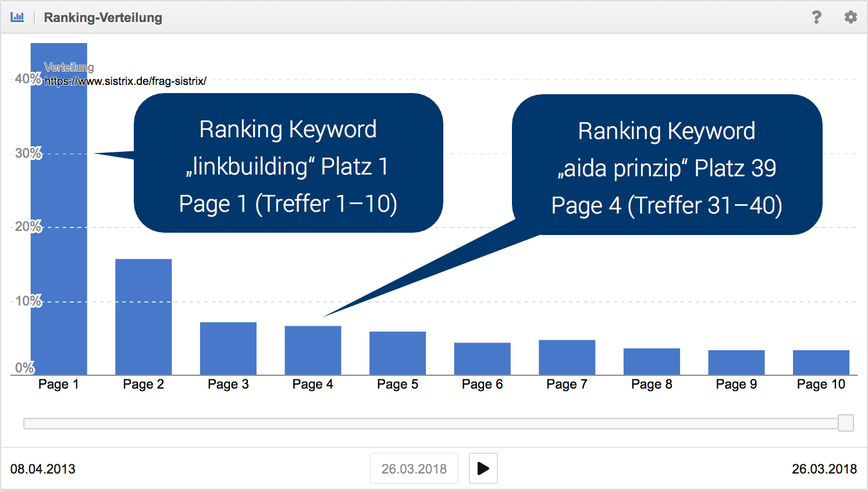868x491 pixels.
Task: Click the Page 7 bar
Action: [x=567, y=357]
